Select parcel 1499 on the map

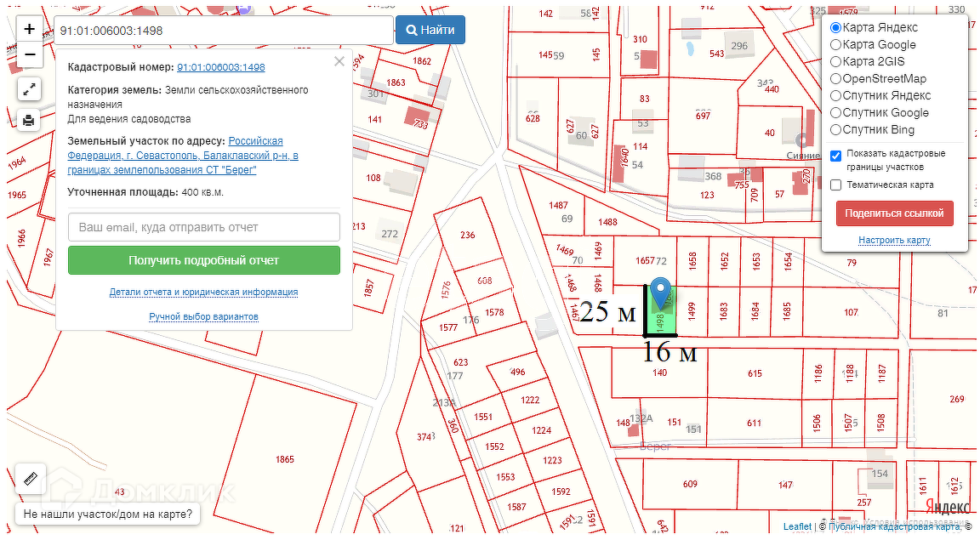pyautogui.click(x=692, y=310)
